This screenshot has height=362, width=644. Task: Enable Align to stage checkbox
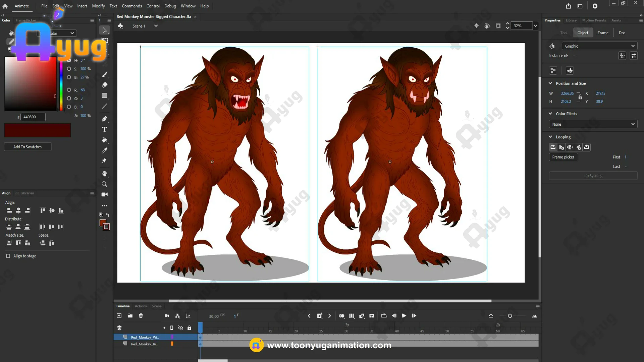(8, 256)
